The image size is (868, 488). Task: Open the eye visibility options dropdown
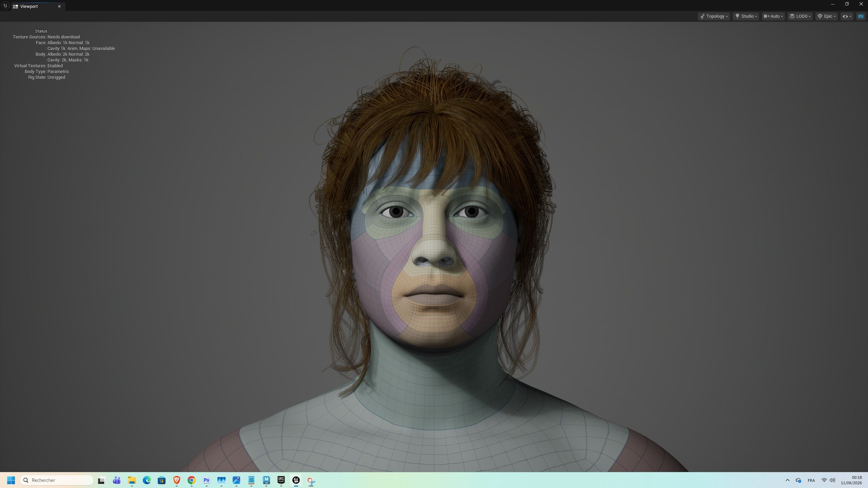pyautogui.click(x=847, y=16)
